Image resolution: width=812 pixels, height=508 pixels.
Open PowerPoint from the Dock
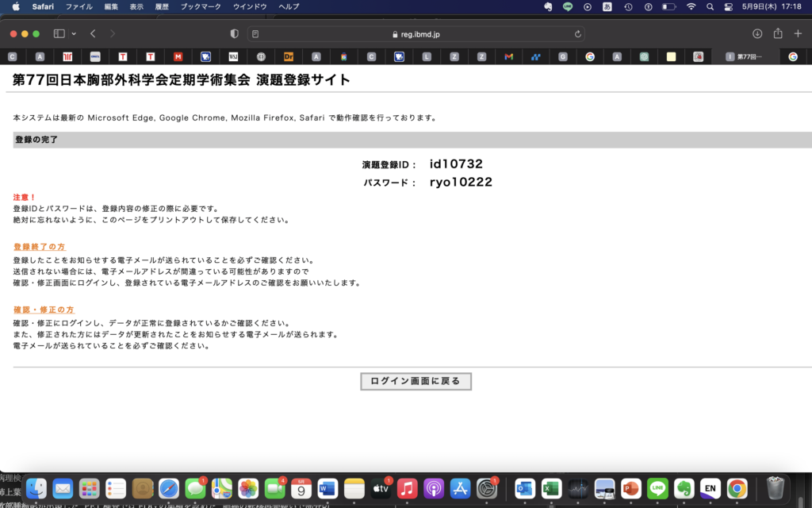click(630, 488)
